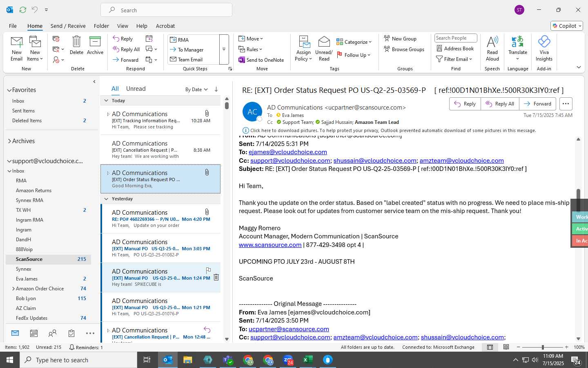Show only Unread messages
The width and height of the screenshot is (588, 368).
coord(136,89)
